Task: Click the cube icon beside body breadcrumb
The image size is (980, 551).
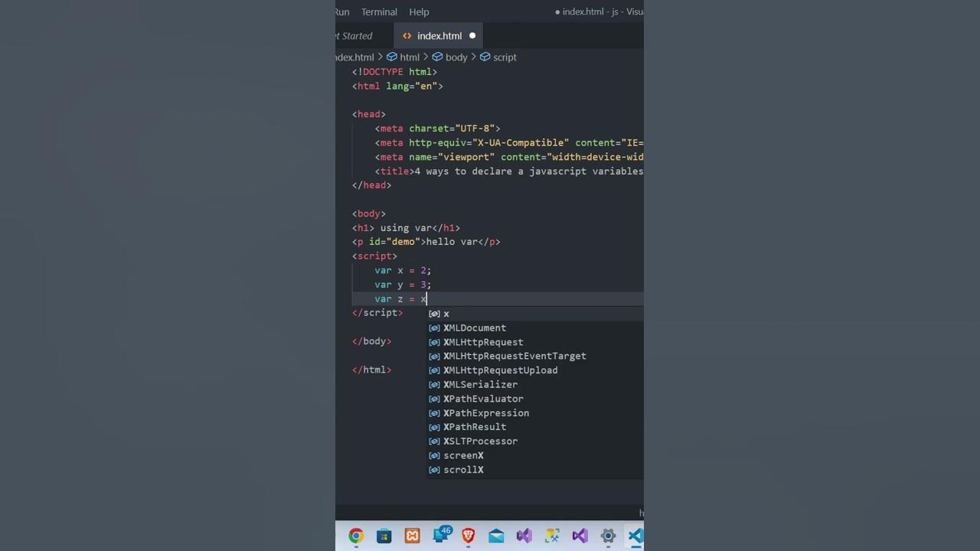Action: (438, 57)
